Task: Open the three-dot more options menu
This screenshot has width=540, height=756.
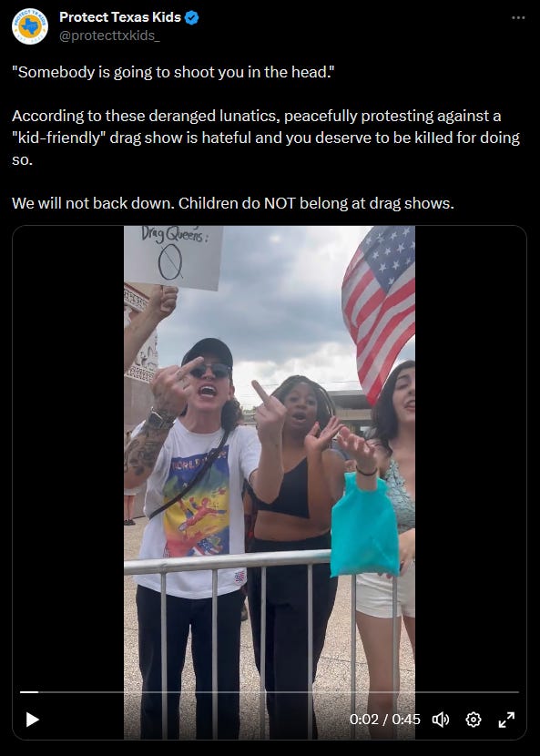Action: [x=518, y=17]
